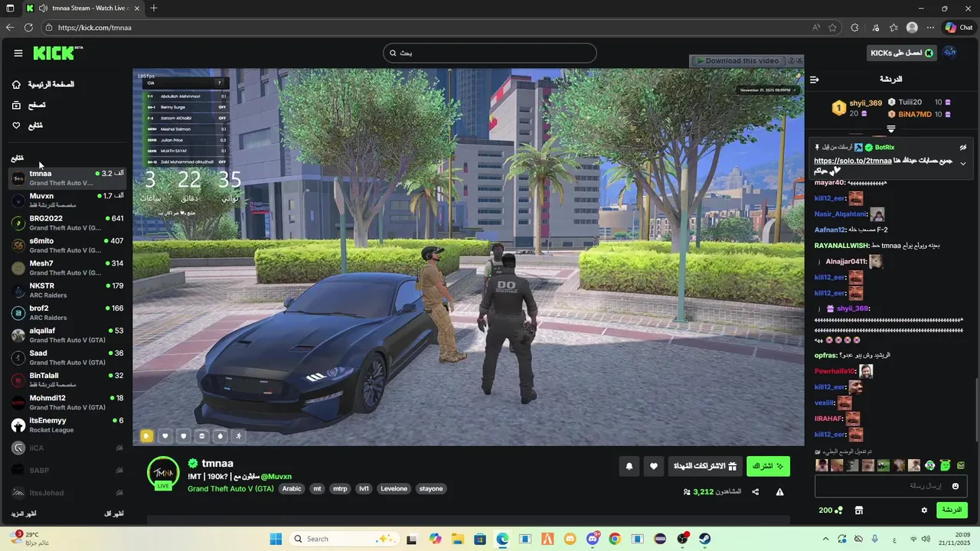
Task: Collapse the show less channels link
Action: tap(113, 514)
